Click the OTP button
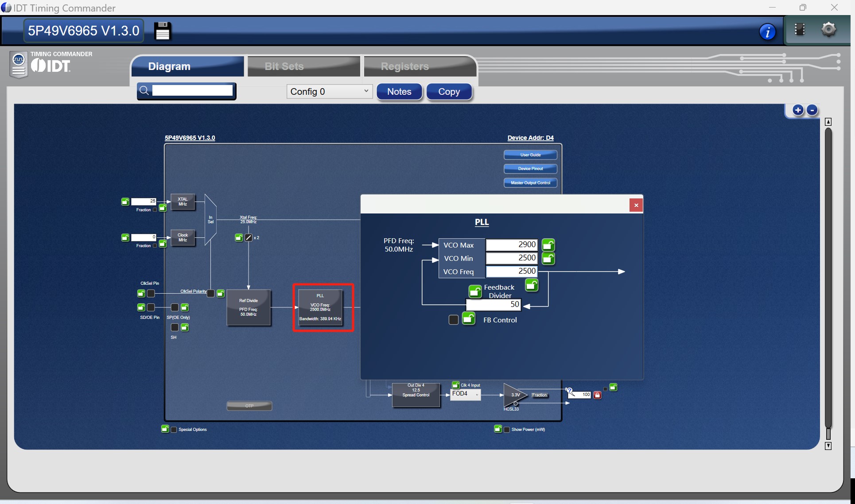 click(249, 406)
